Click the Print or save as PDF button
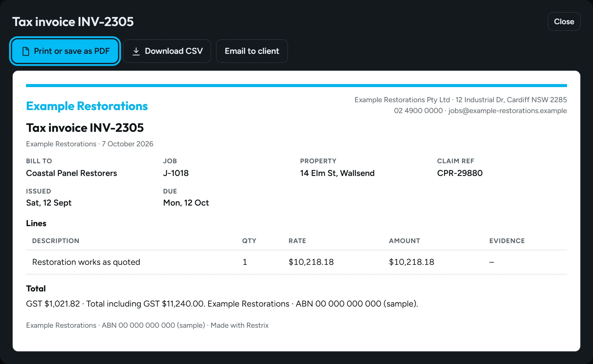The image size is (593, 364). pos(65,51)
